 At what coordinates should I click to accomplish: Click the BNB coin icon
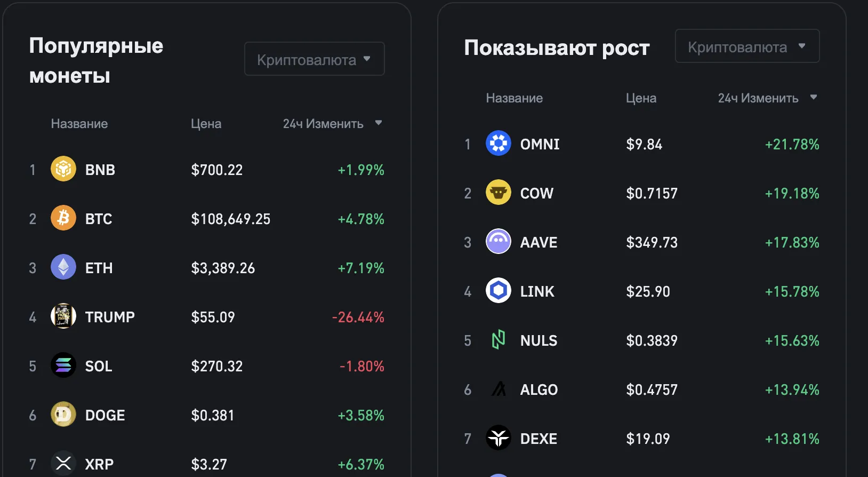click(x=63, y=169)
